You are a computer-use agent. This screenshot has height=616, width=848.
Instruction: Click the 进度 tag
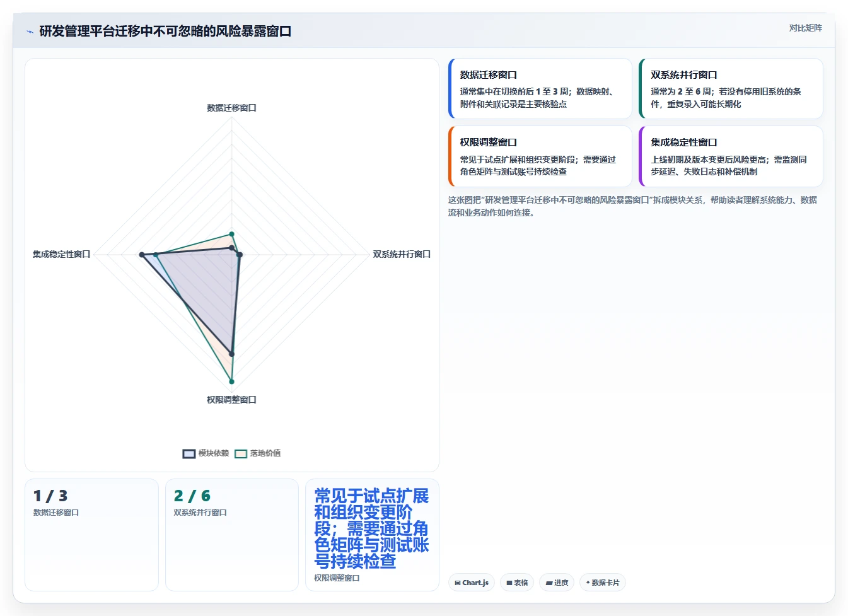tap(557, 583)
